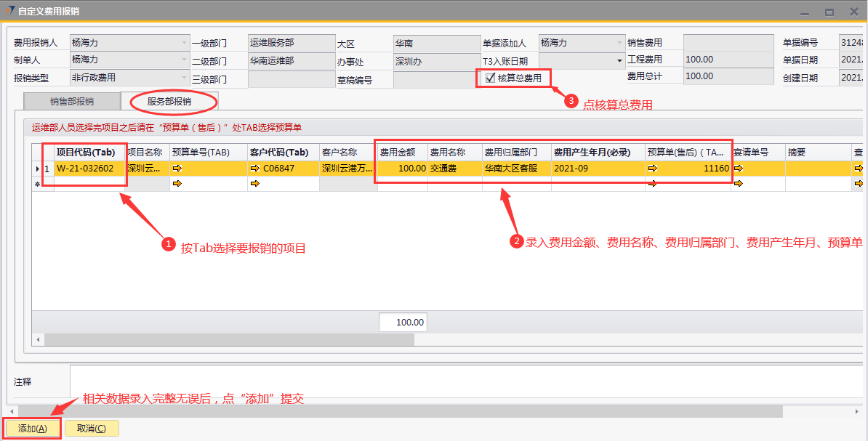Toggle the 核算总费用 checkbox
868x441 pixels.
click(491, 78)
